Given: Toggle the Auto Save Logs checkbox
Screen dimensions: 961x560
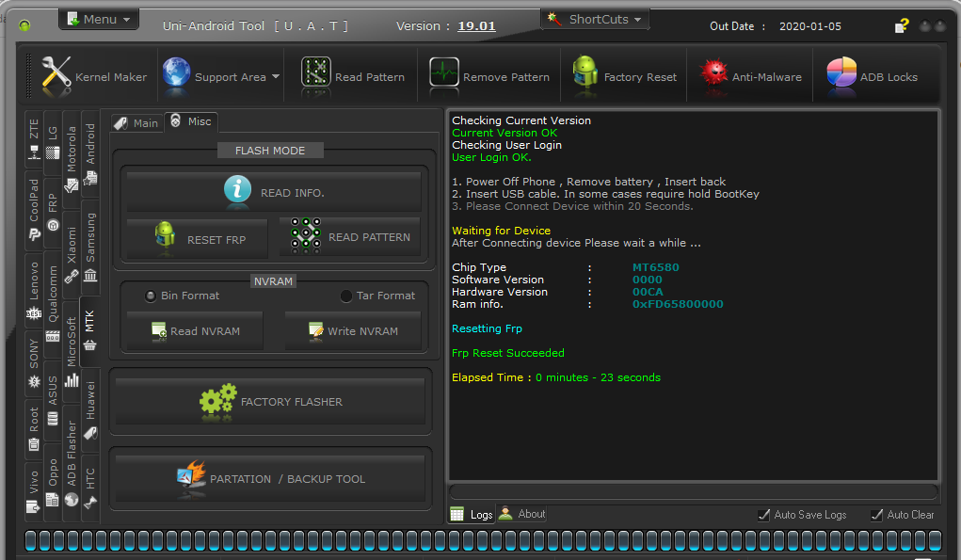Looking at the screenshot, I should (x=763, y=515).
